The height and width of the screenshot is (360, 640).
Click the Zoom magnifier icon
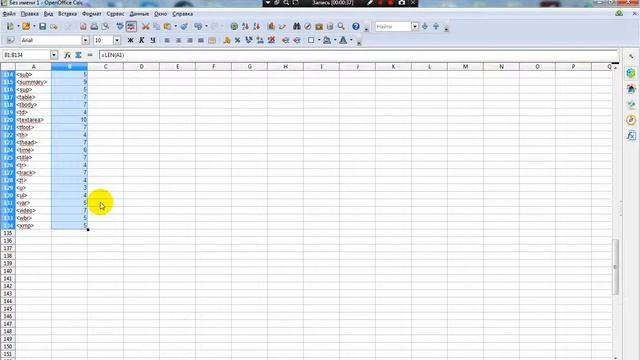click(x=341, y=27)
